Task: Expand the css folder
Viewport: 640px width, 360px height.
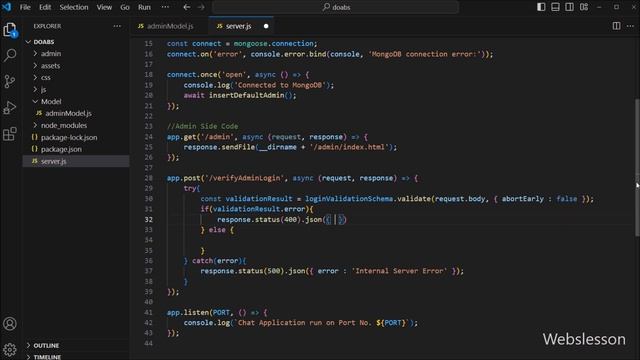Action: tap(76, 77)
